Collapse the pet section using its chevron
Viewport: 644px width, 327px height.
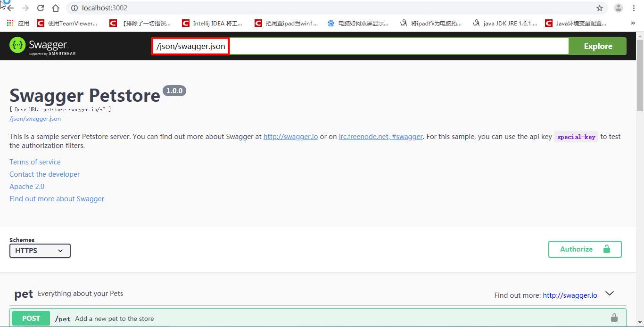click(610, 293)
